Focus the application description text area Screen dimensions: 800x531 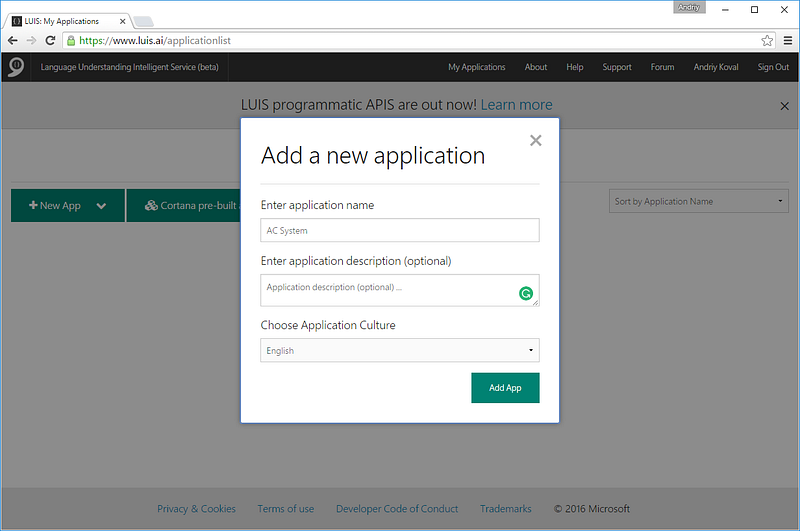click(399, 290)
